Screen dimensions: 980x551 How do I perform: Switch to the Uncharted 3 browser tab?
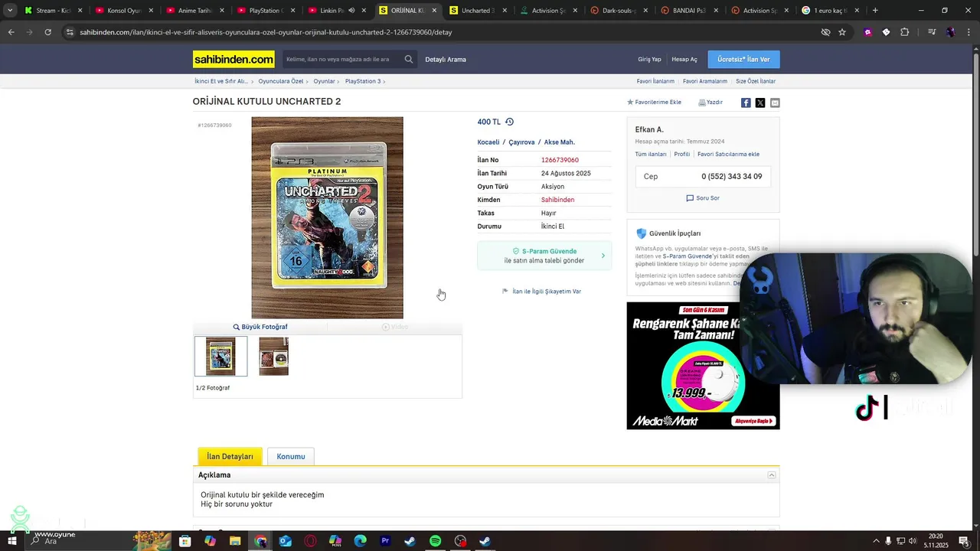click(x=477, y=11)
